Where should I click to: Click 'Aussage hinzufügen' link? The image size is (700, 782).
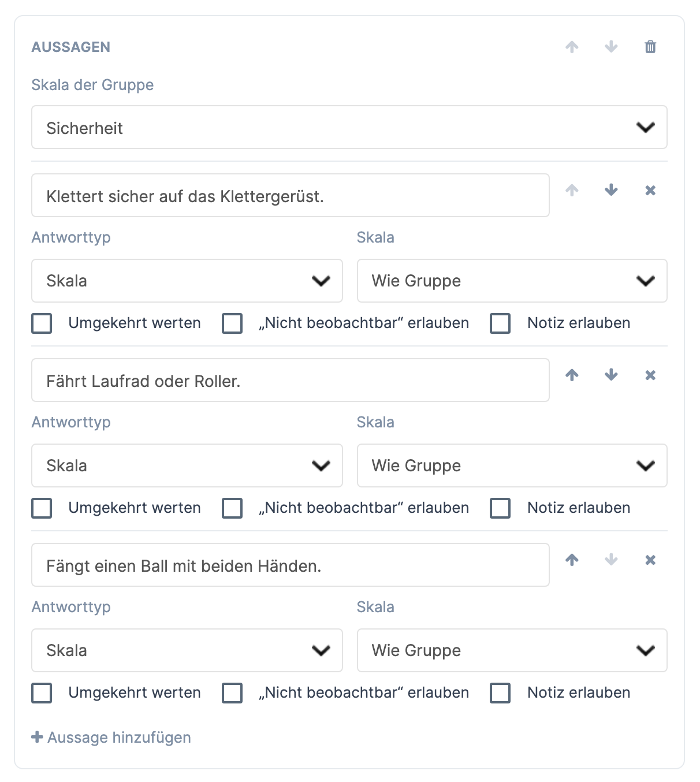111,738
